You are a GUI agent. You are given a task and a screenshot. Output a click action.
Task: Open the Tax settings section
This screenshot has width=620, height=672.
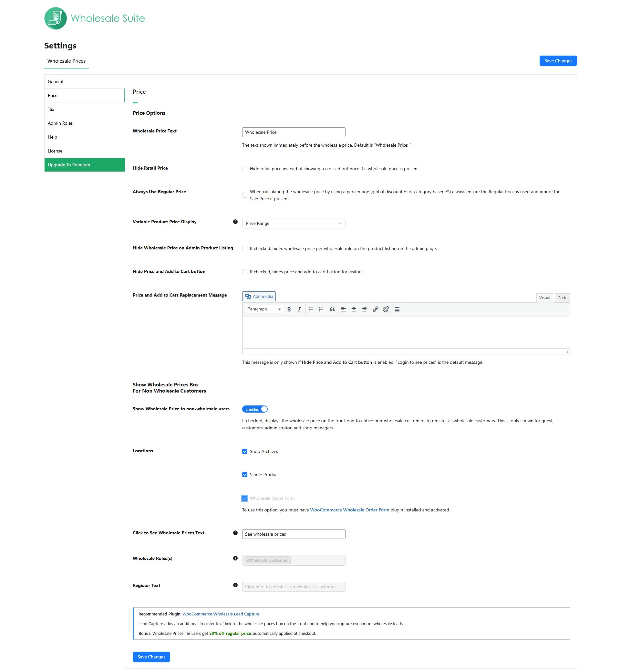[84, 109]
